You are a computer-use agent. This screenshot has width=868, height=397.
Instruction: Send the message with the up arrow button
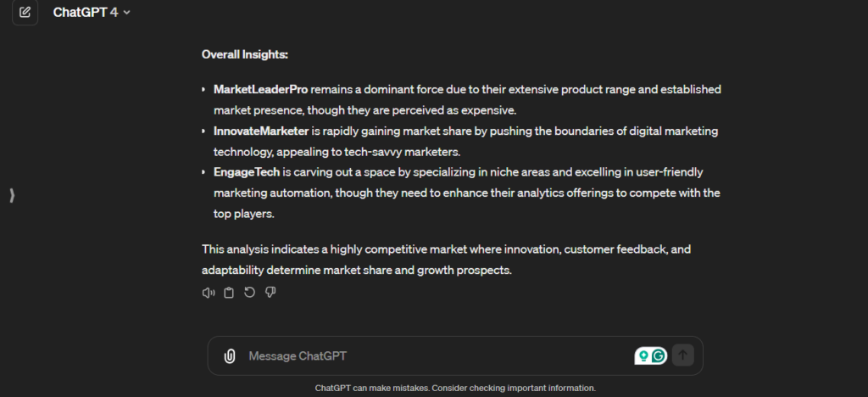(683, 356)
